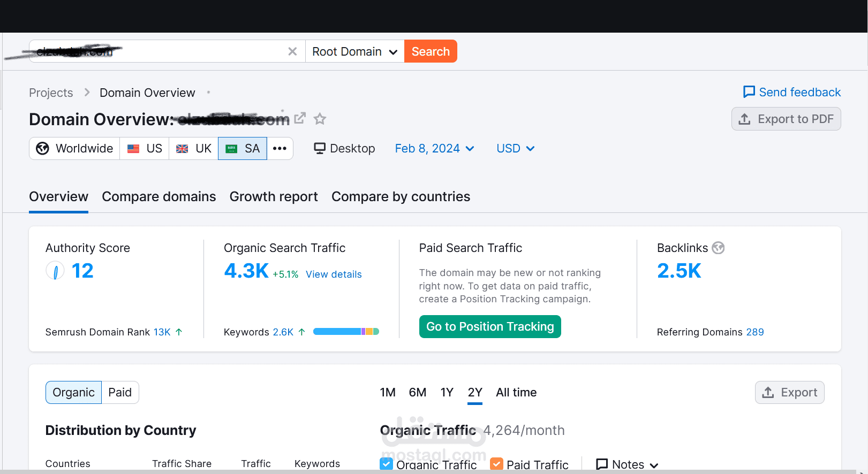Click the globe info icon next to Backlinks

(718, 248)
